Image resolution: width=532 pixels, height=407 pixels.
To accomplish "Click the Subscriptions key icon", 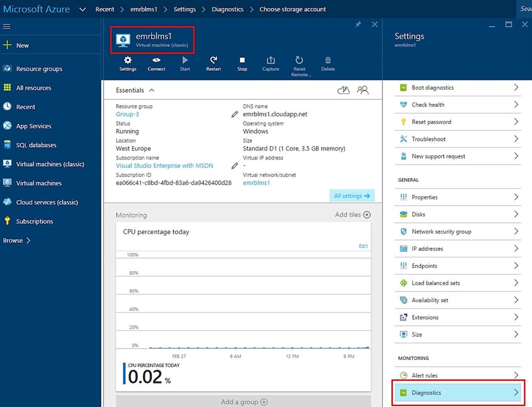I will (x=7, y=221).
